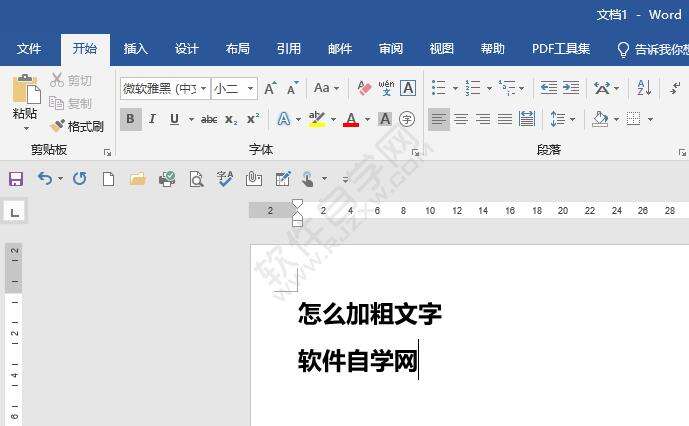Open Asian layout tool icon
The image size is (689, 426).
pos(602,88)
